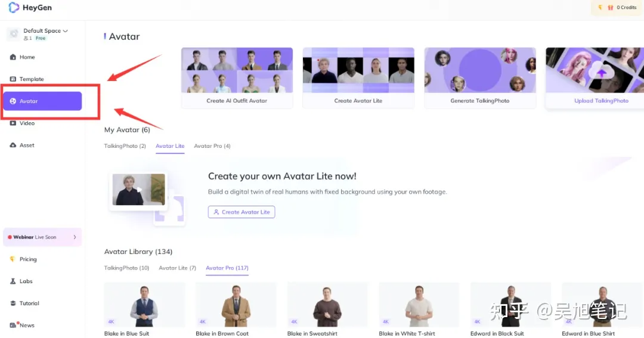Select library Avatar Pro (117) tab
This screenshot has width=644, height=338.
(227, 268)
